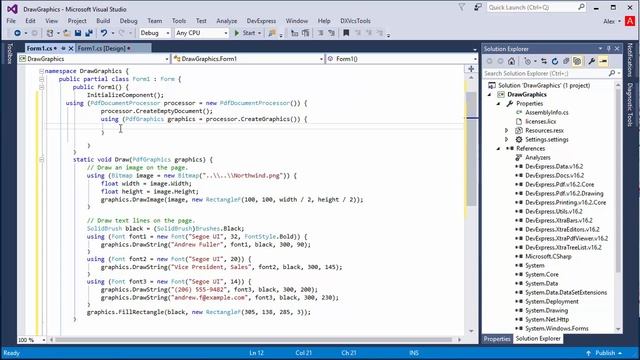Expand the Resources.resx node

click(x=507, y=131)
